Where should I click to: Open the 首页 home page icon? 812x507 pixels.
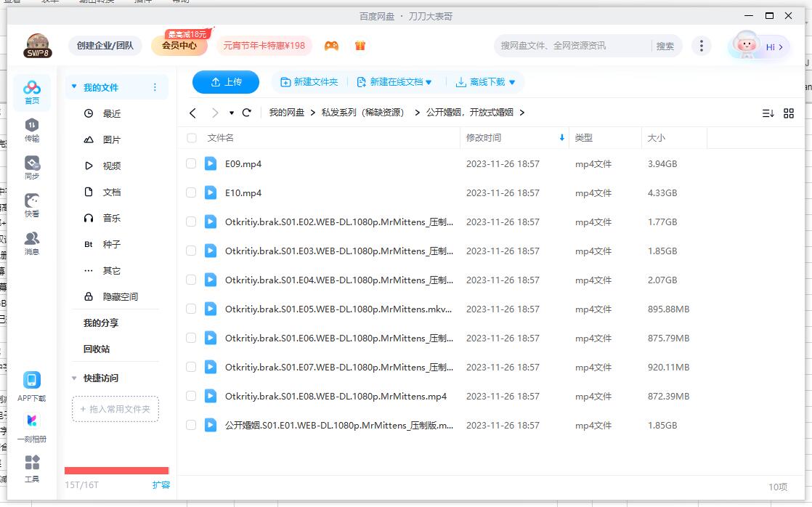[x=31, y=89]
